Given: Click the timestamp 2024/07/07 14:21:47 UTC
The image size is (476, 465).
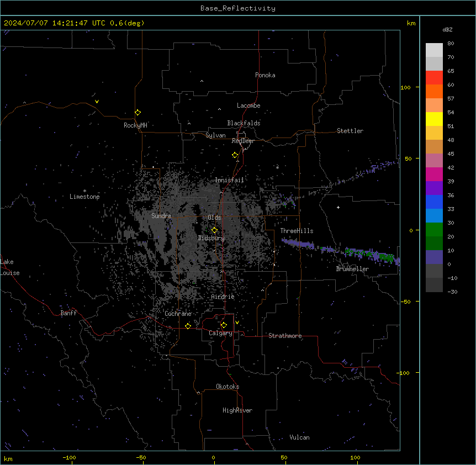Looking at the screenshot, I should [55, 23].
